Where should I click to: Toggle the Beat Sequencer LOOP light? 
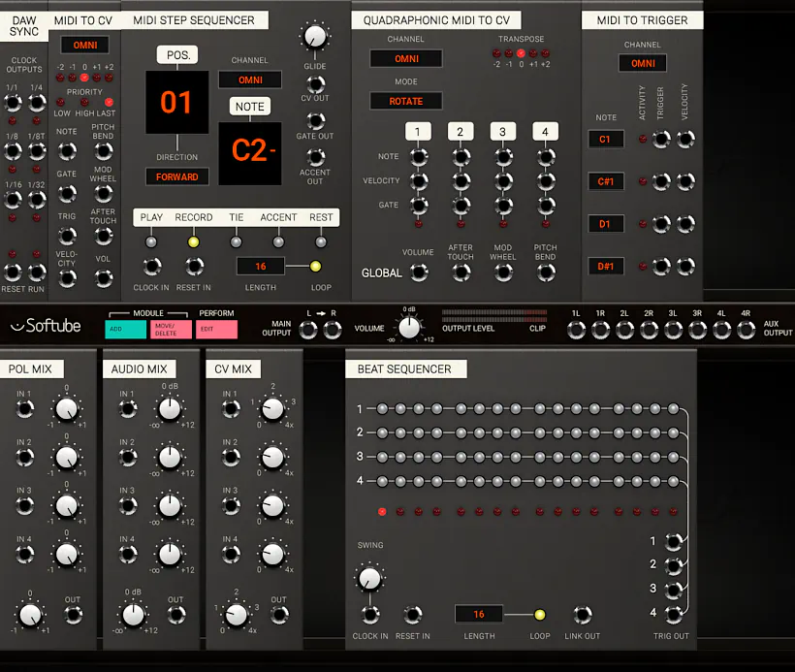coord(540,615)
